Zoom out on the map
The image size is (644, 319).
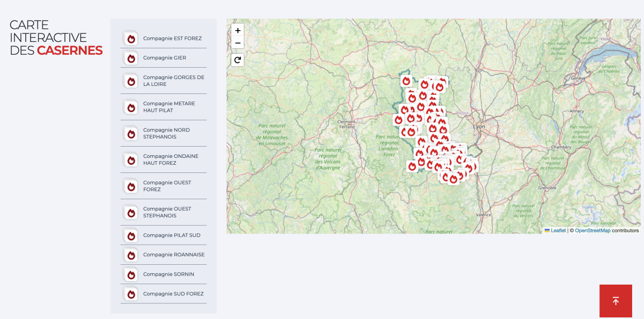click(x=238, y=43)
